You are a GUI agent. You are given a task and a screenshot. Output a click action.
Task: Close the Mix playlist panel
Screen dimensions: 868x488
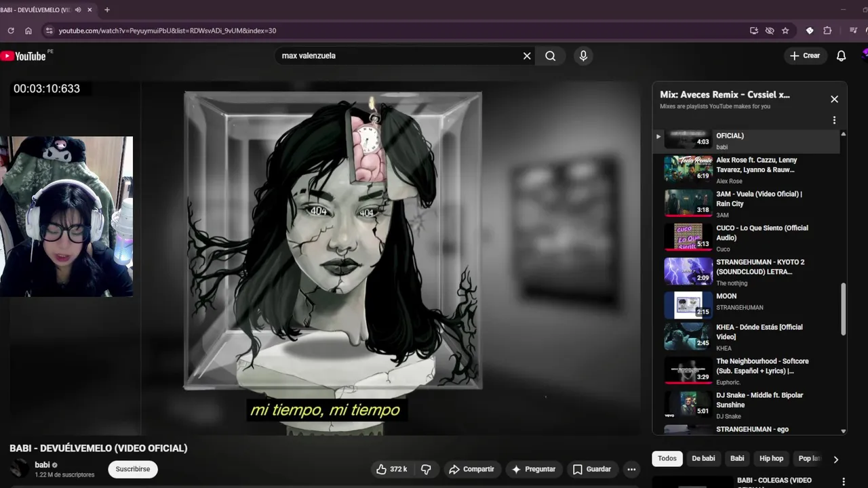pyautogui.click(x=834, y=99)
